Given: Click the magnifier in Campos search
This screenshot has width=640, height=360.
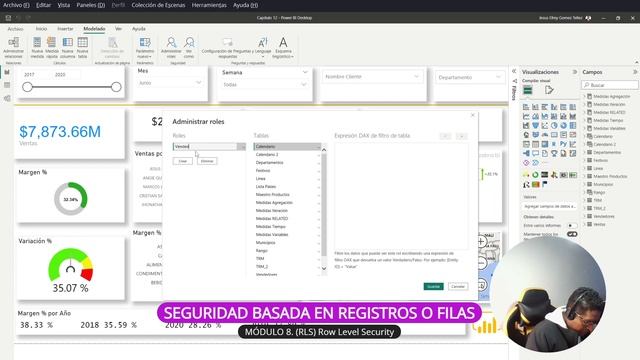Looking at the screenshot, I should (587, 85).
